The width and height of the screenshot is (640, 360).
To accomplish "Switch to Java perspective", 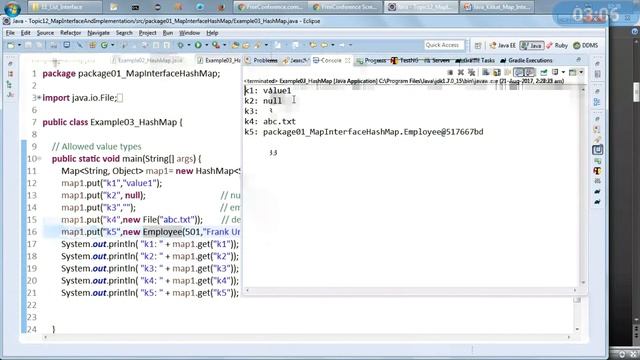I will [532, 45].
